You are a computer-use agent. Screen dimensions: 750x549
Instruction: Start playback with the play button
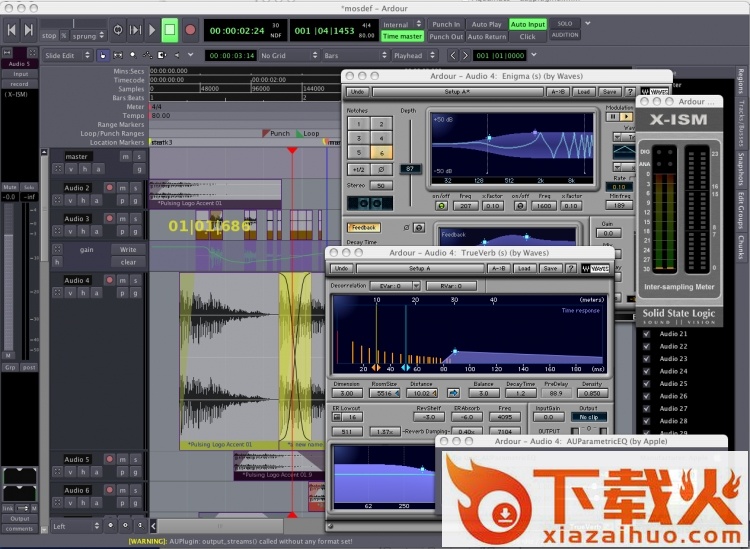[152, 30]
